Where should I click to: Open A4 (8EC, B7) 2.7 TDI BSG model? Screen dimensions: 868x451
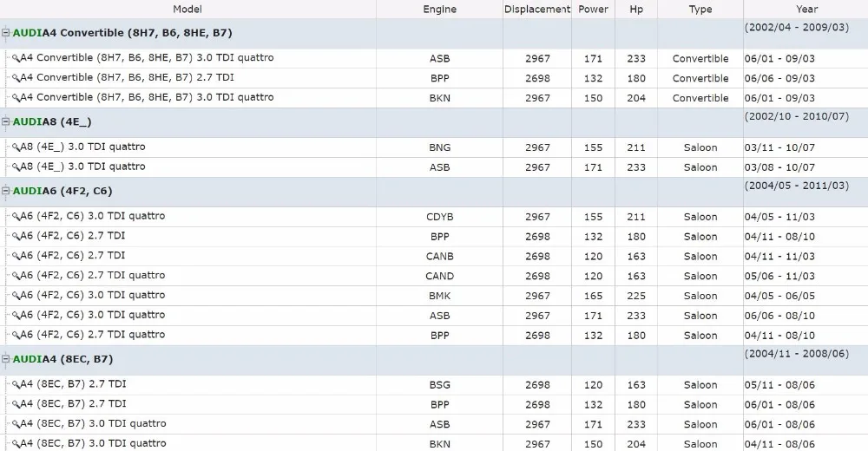click(x=73, y=384)
